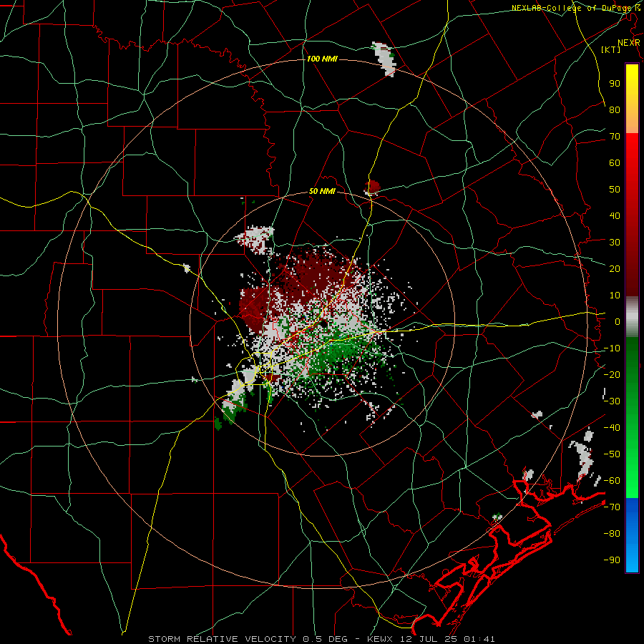Click the 40 value on velocity scale
This screenshot has width=644, height=644.
(x=615, y=215)
